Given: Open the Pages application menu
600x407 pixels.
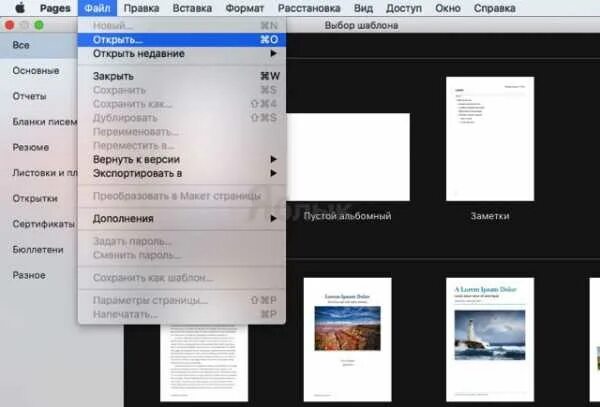Looking at the screenshot, I should (x=55, y=8).
